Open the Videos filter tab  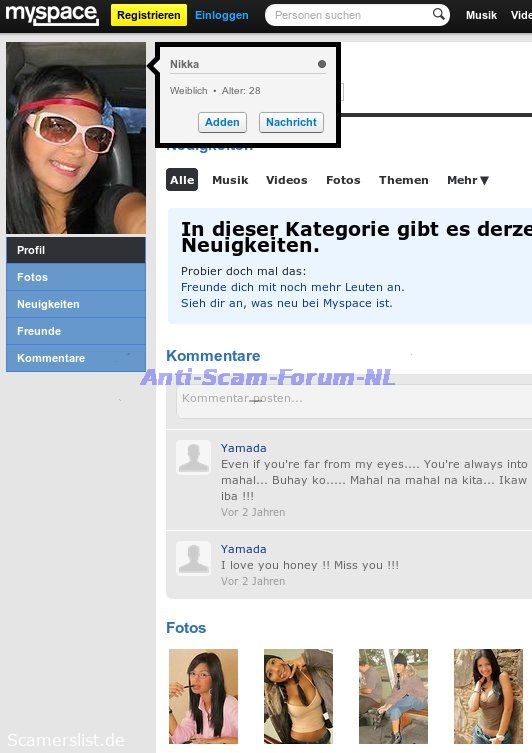[287, 180]
